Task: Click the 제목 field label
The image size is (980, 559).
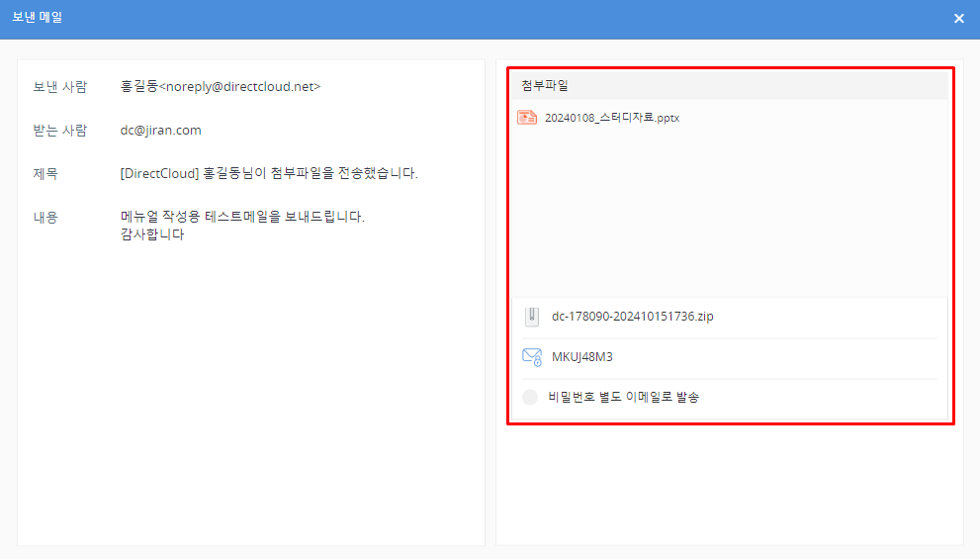Action: point(45,174)
